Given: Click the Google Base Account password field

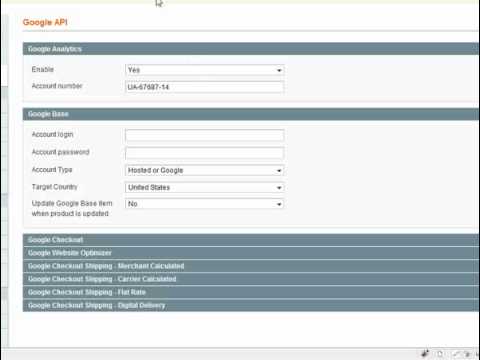Looking at the screenshot, I should pyautogui.click(x=205, y=153).
